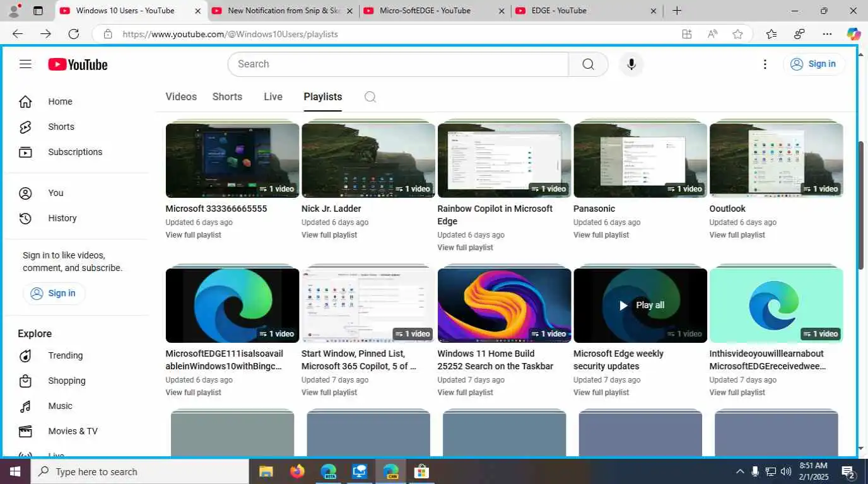This screenshot has width=868, height=484.
Task: Switch to 'New Notification from Snip' browser tab
Action: (283, 11)
